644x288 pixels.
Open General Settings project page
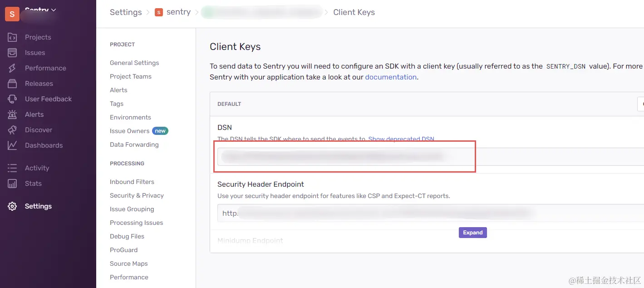click(x=134, y=63)
